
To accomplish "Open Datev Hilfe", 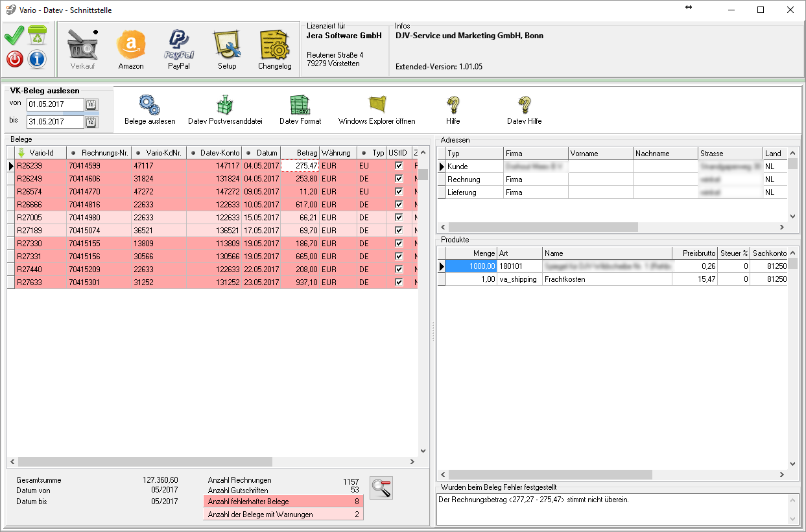I will pos(524,105).
